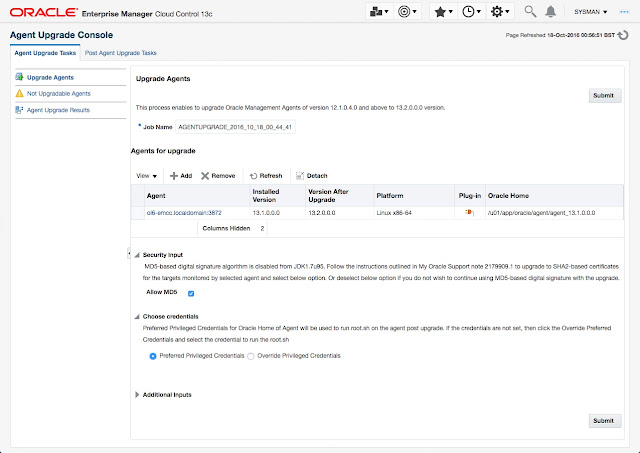Viewport: 640px width, 453px height.
Task: Collapse the left navigation pane splitter
Action: pyautogui.click(x=129, y=254)
